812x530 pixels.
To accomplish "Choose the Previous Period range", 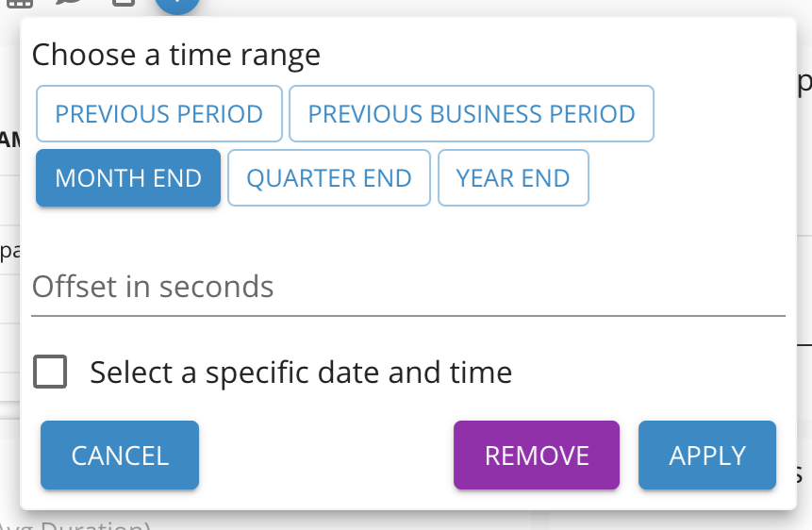I will [x=159, y=115].
